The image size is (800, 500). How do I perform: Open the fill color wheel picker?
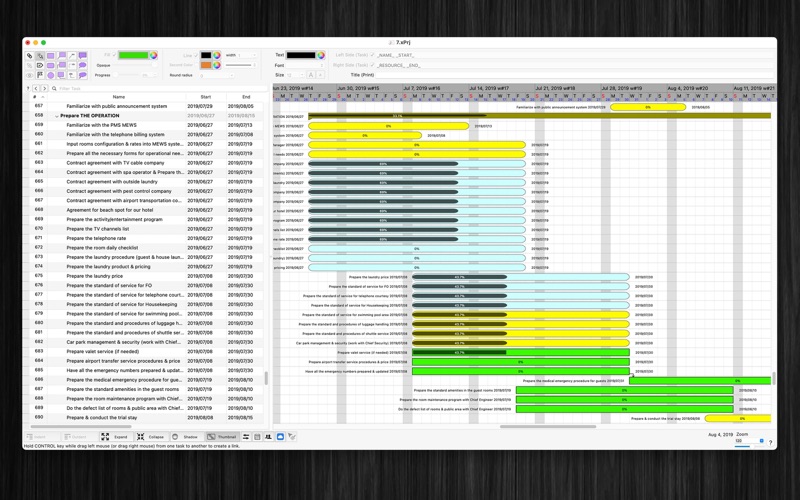pos(153,55)
